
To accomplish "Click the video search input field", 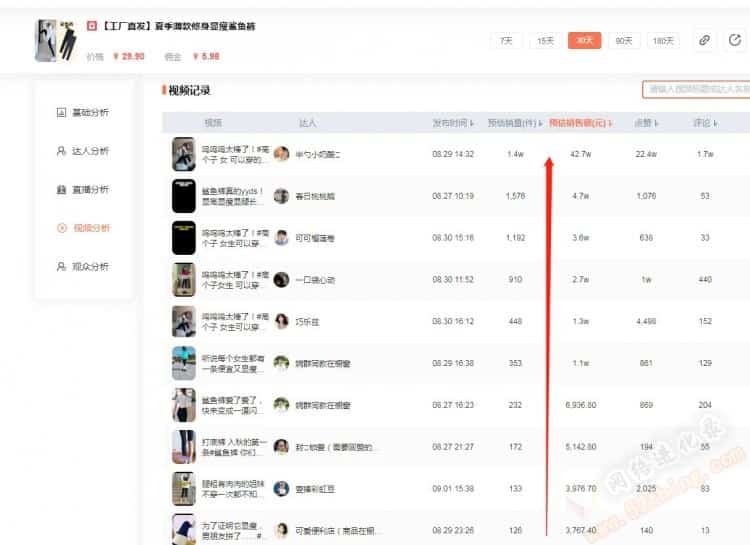I will (x=696, y=89).
